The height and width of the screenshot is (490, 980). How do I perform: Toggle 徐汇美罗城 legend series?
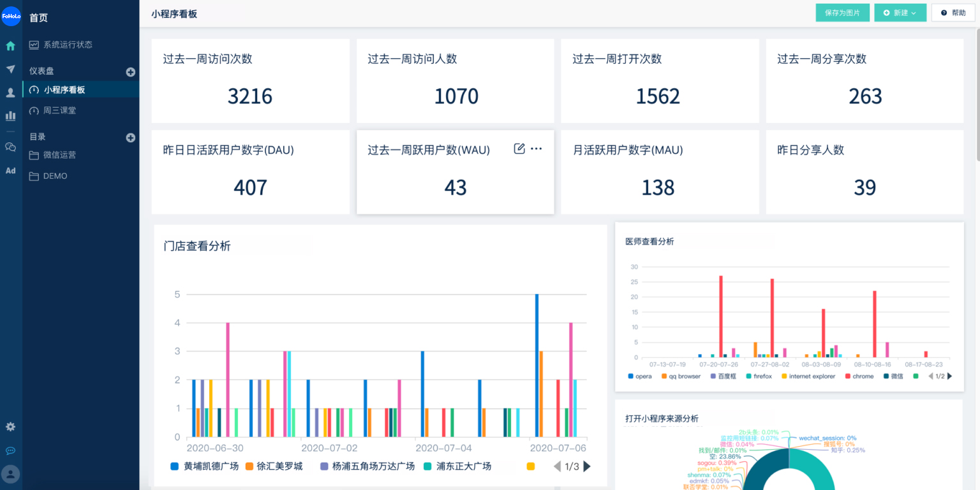click(x=274, y=466)
